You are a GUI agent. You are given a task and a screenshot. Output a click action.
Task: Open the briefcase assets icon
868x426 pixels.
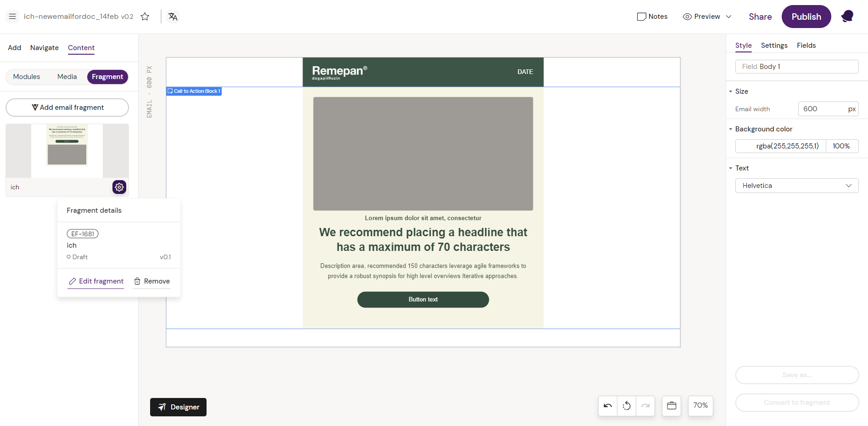[672, 406]
